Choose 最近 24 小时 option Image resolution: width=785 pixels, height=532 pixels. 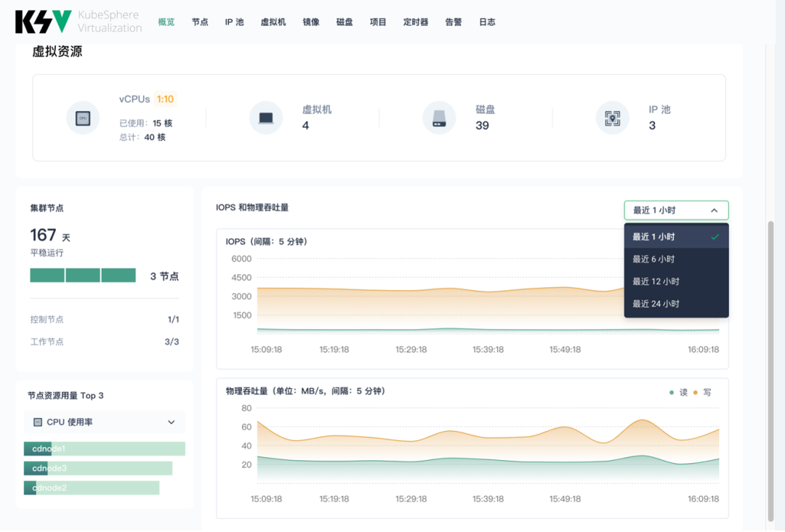coord(676,304)
